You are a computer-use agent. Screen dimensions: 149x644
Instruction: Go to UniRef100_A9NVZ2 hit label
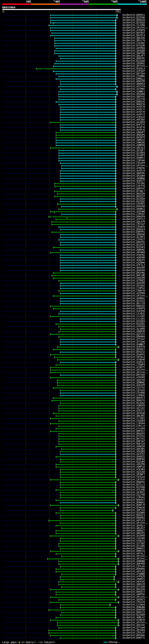[x=133, y=140]
